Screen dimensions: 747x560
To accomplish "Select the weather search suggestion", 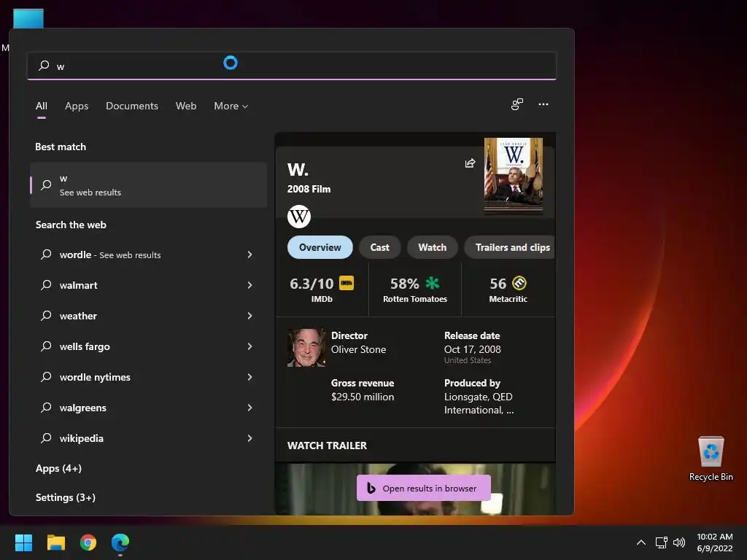I will (x=149, y=316).
